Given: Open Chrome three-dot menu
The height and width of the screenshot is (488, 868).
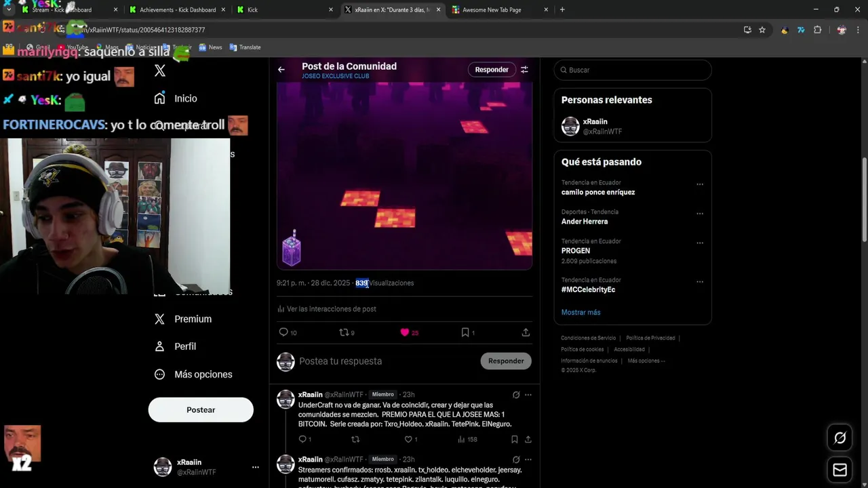Looking at the screenshot, I should 859,30.
